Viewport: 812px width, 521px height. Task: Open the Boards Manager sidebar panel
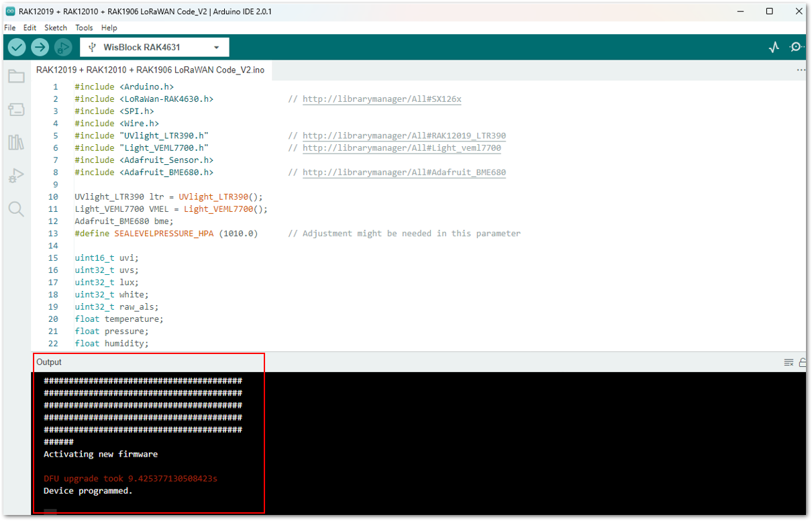point(16,109)
